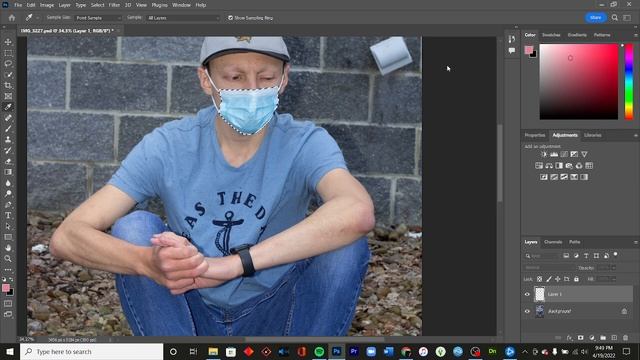Select the Eyedropper tool in toolbox
This screenshot has width=640, height=360.
pos(8,107)
